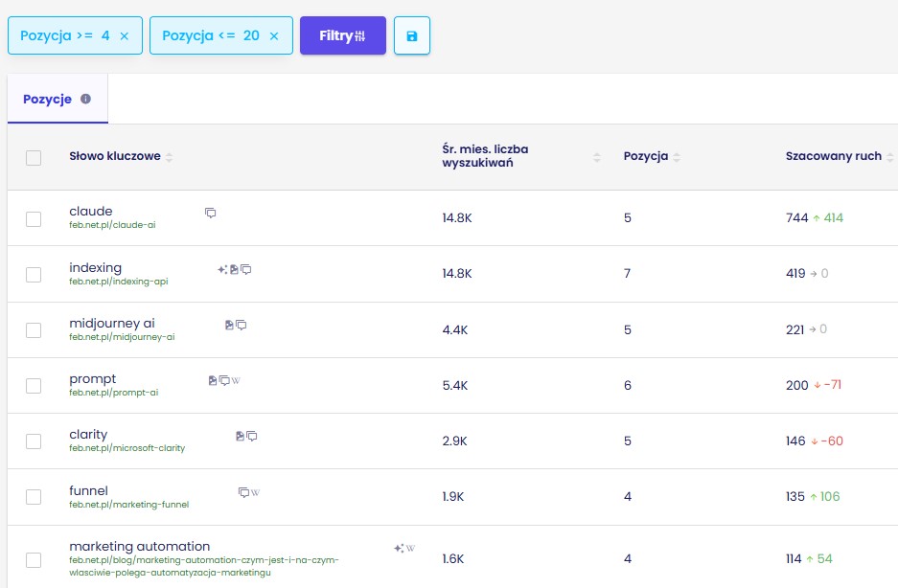Click the keyword text prompt
The width and height of the screenshot is (898, 588).
pyautogui.click(x=92, y=379)
